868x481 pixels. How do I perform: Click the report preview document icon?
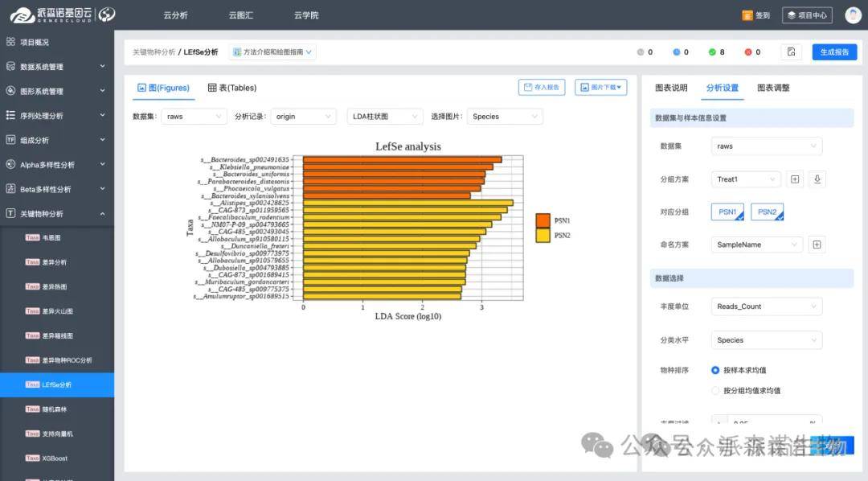point(792,52)
